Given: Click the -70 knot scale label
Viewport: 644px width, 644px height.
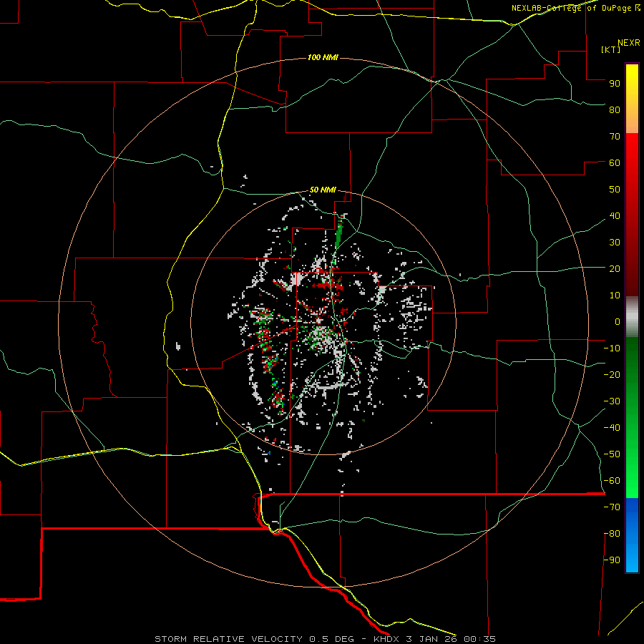Looking at the screenshot, I should pos(612,507).
